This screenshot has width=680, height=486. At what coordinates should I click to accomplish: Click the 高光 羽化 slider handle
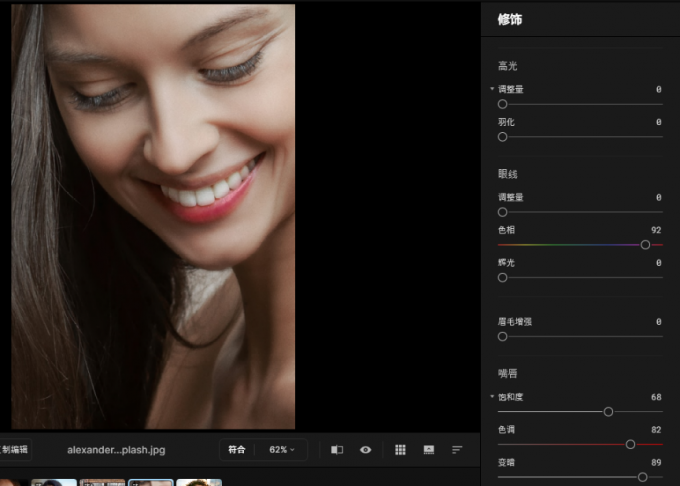[502, 136]
